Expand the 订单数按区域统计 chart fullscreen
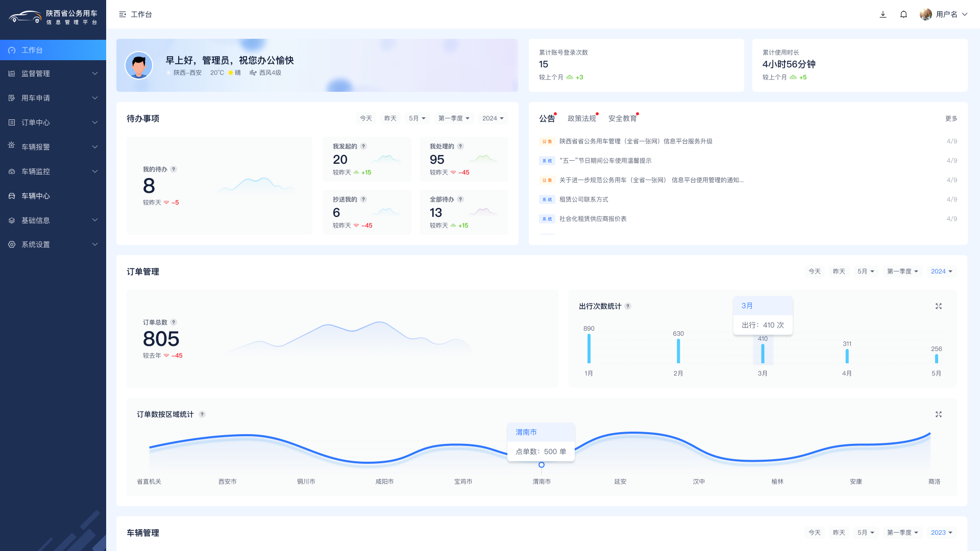This screenshot has width=980, height=551. point(938,414)
